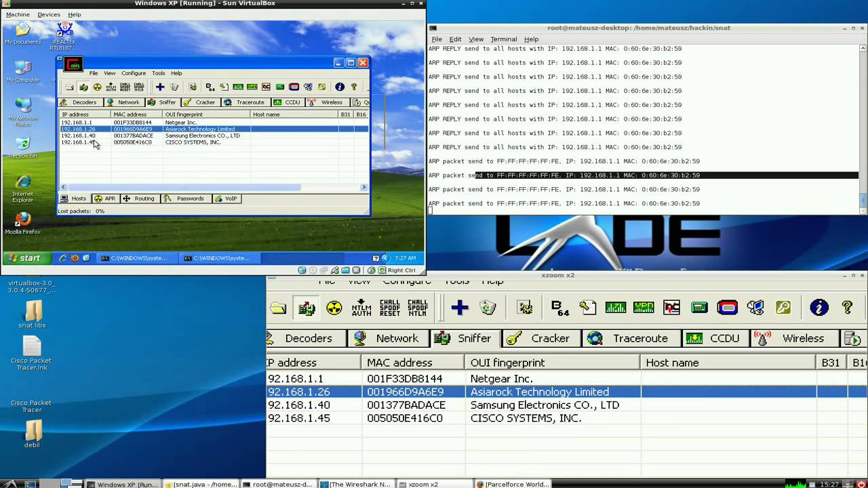The image size is (868, 488).
Task: Select Hosts bottom tab in Cain
Action: point(74,199)
